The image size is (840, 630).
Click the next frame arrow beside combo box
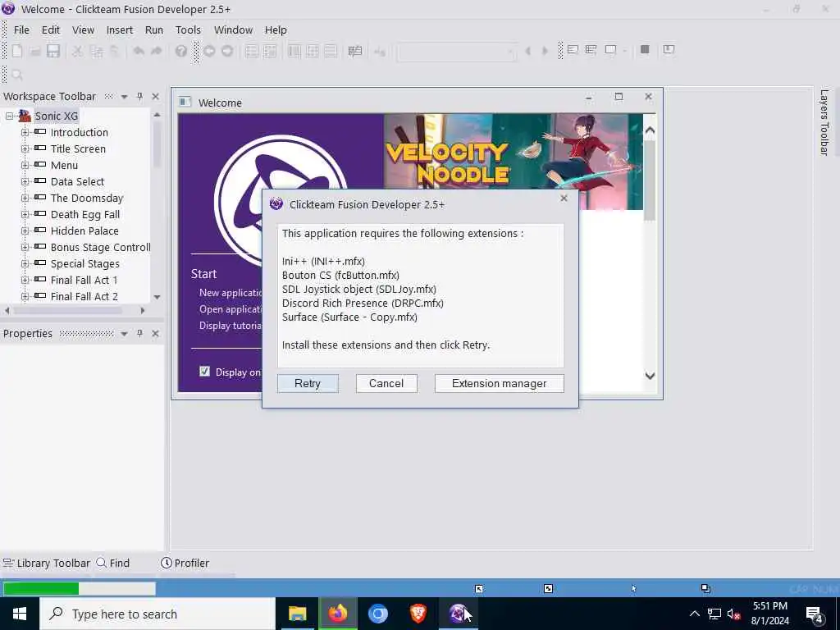545,51
